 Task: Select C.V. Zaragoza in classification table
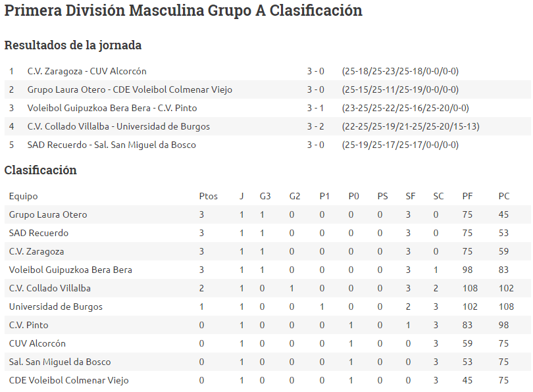tap(36, 251)
